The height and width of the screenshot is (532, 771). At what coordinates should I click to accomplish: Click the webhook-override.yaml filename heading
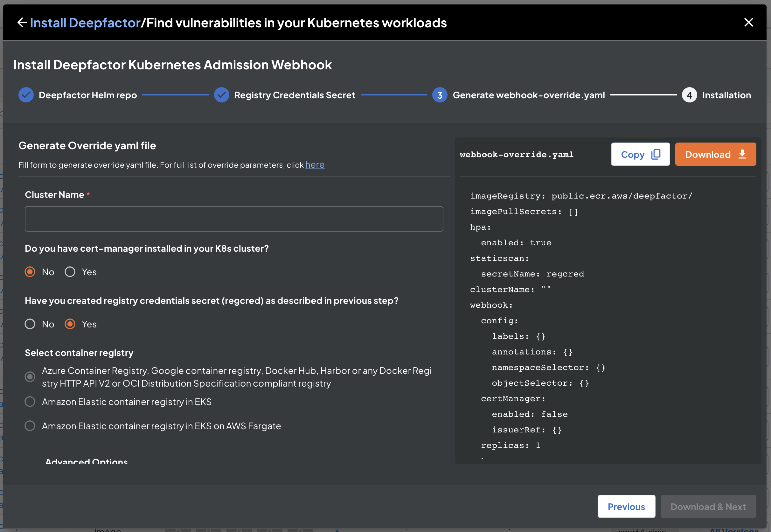point(517,154)
